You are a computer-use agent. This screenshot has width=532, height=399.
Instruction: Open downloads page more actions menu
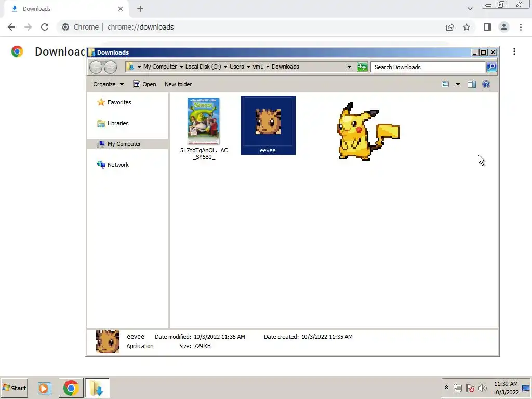(x=514, y=51)
